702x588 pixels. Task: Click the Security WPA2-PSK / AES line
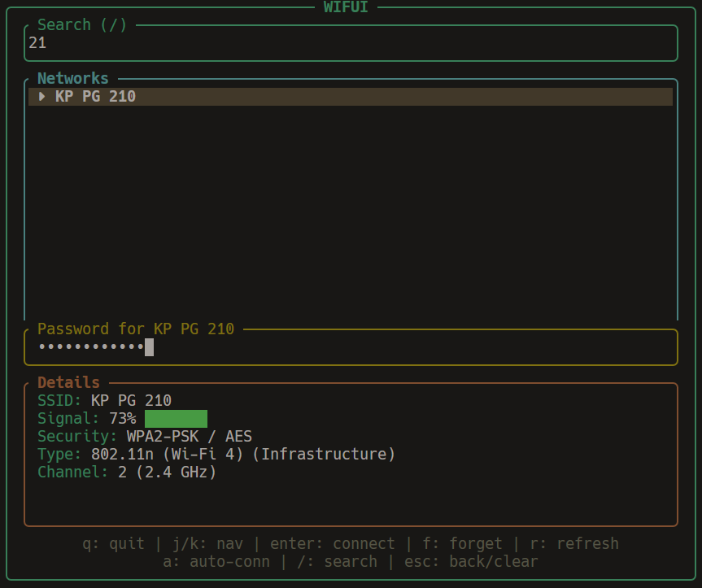[145, 437]
